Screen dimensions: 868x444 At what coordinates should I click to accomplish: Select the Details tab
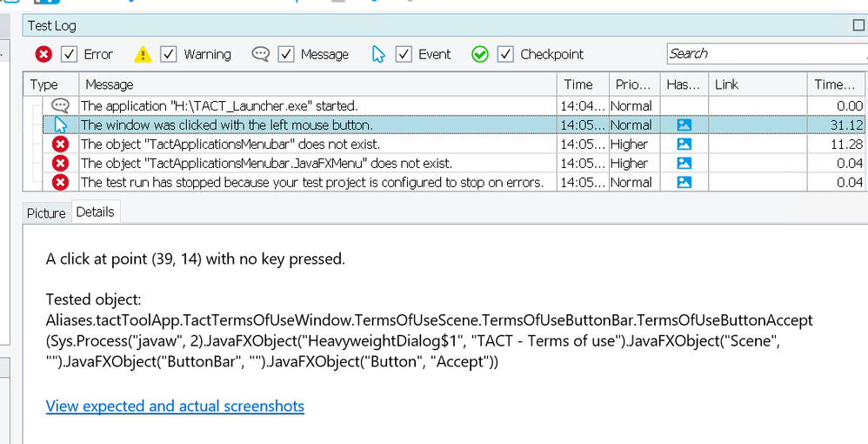[x=95, y=212]
